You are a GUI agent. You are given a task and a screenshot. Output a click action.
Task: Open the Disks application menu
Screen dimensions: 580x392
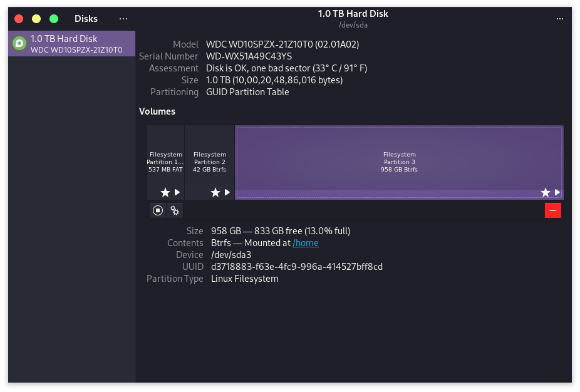coord(123,19)
